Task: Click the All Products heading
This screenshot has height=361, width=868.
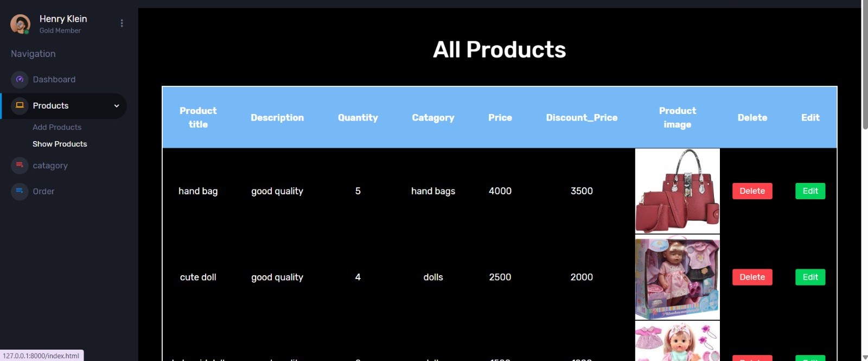Action: pyautogui.click(x=499, y=50)
